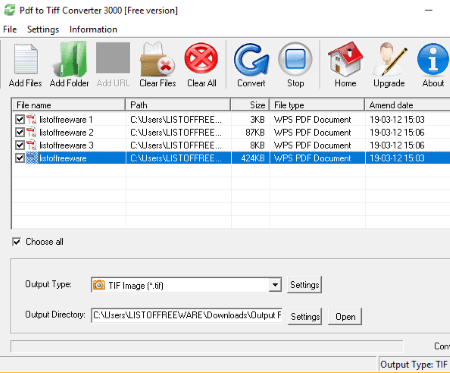Sort by the Path column header
450x373 pixels.
[x=178, y=105]
